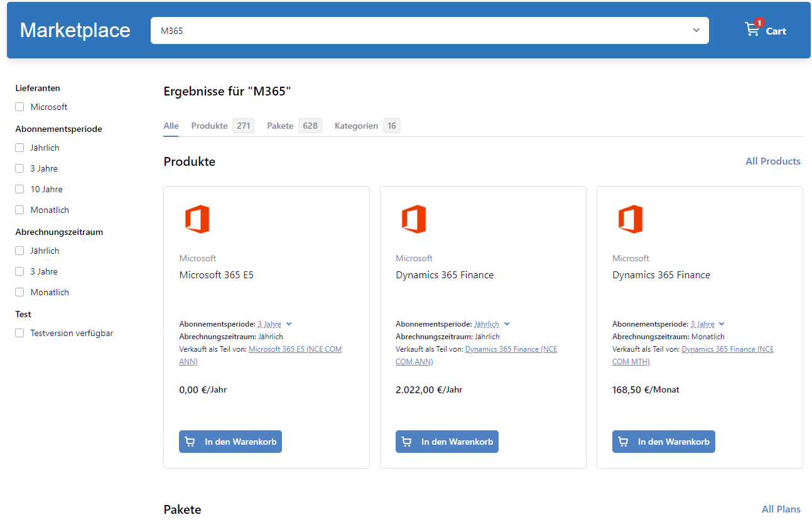This screenshot has width=812, height=527.
Task: Click cart icon in 2.022,00 €/Jahr card button
Action: [407, 442]
